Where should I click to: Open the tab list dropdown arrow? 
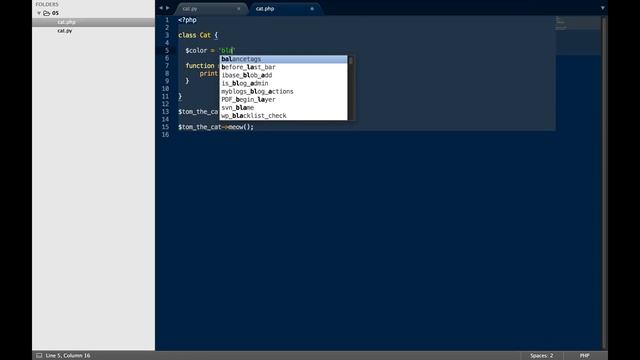click(602, 8)
